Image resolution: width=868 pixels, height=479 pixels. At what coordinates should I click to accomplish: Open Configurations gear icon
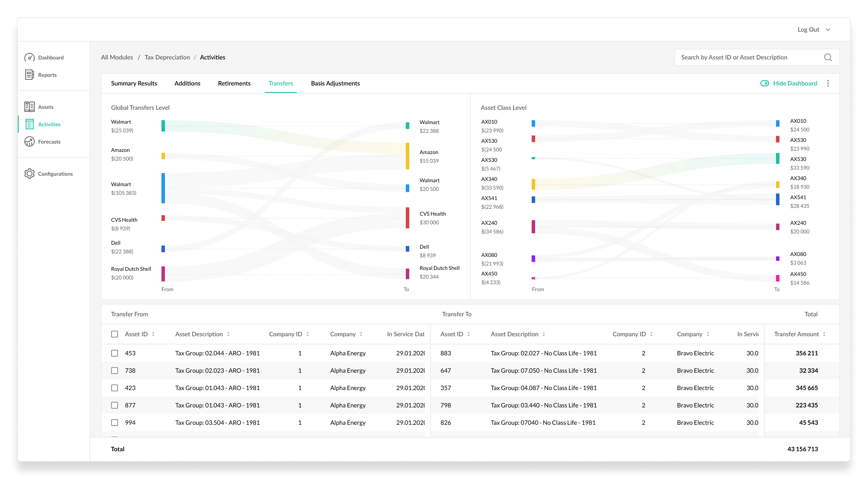point(30,174)
